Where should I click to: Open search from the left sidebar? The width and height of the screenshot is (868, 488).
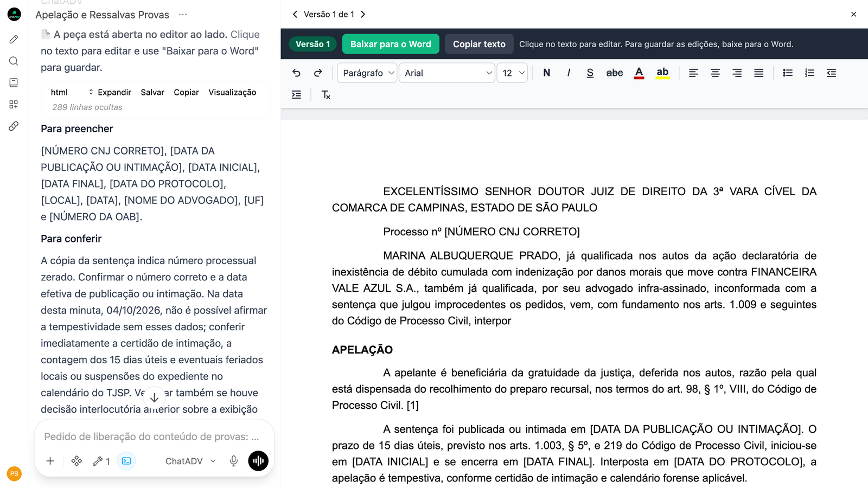tap(14, 61)
